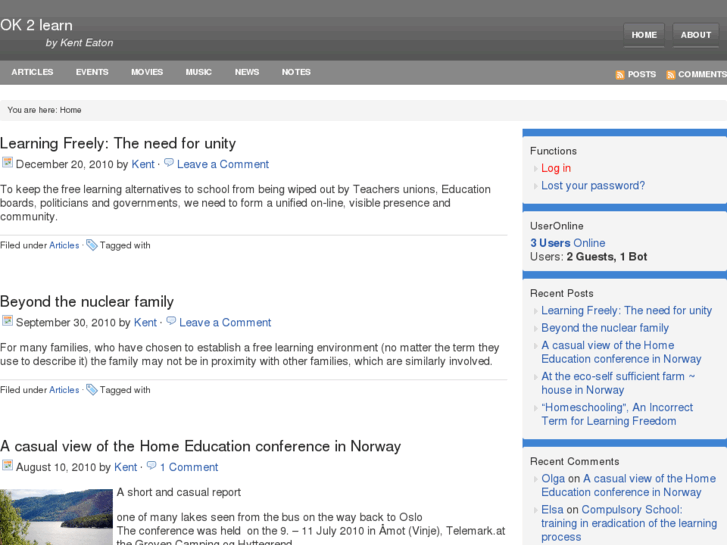
Task: Open the 1 Comment link
Action: pyautogui.click(x=189, y=467)
